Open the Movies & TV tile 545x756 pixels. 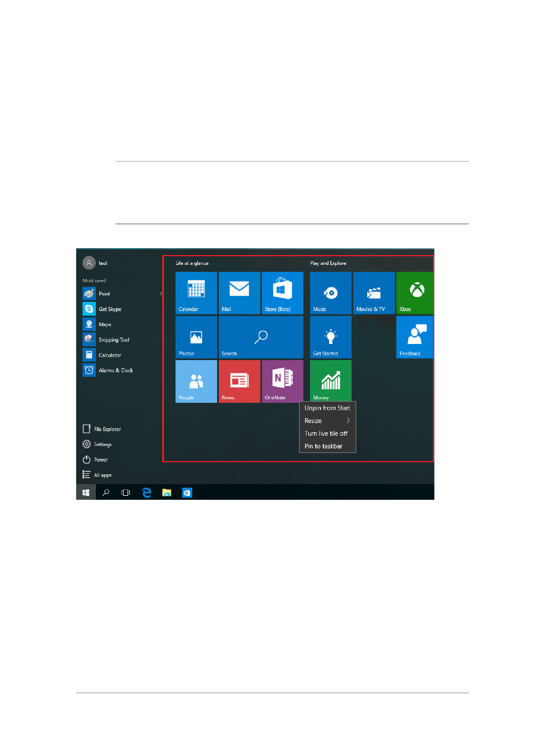(x=374, y=293)
